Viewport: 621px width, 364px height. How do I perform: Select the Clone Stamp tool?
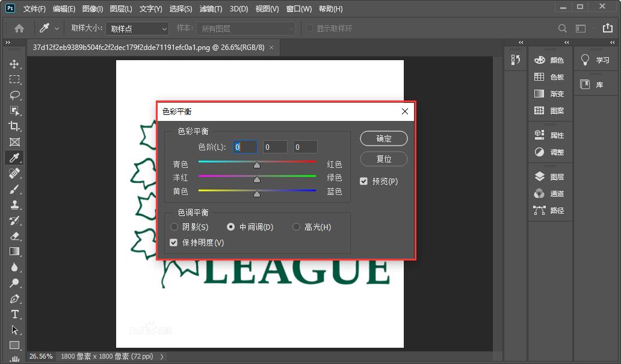tap(14, 205)
